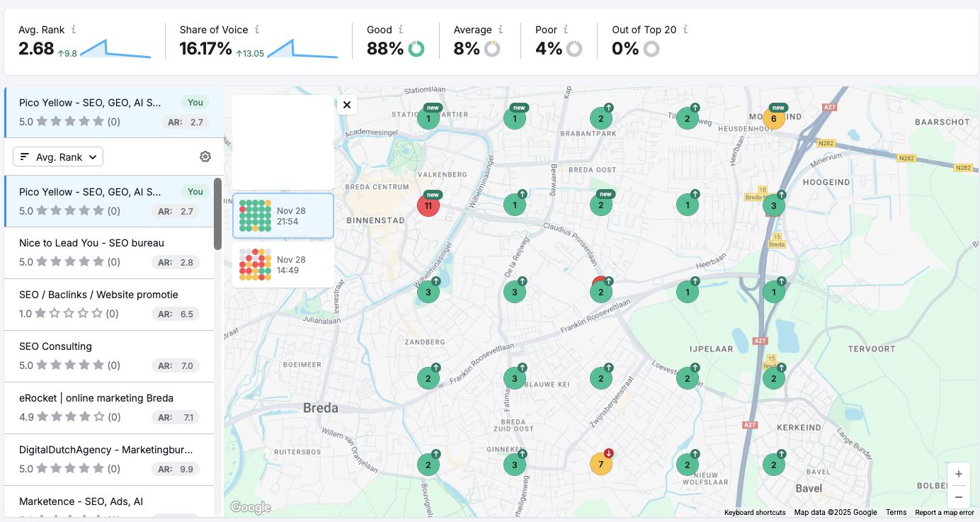The height and width of the screenshot is (522, 980).
Task: Click the Share of Voice info icon
Action: click(x=258, y=30)
